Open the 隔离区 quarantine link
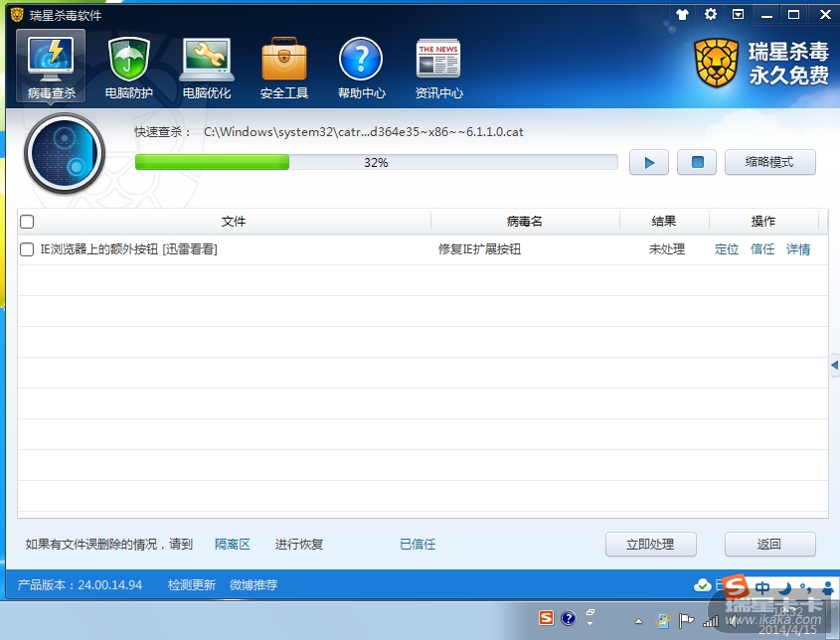Viewport: 840px width, 640px height. click(233, 545)
